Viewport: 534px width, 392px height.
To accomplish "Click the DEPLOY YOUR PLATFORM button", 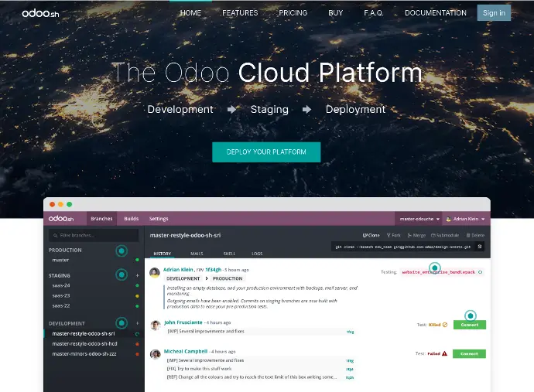I will coord(266,152).
